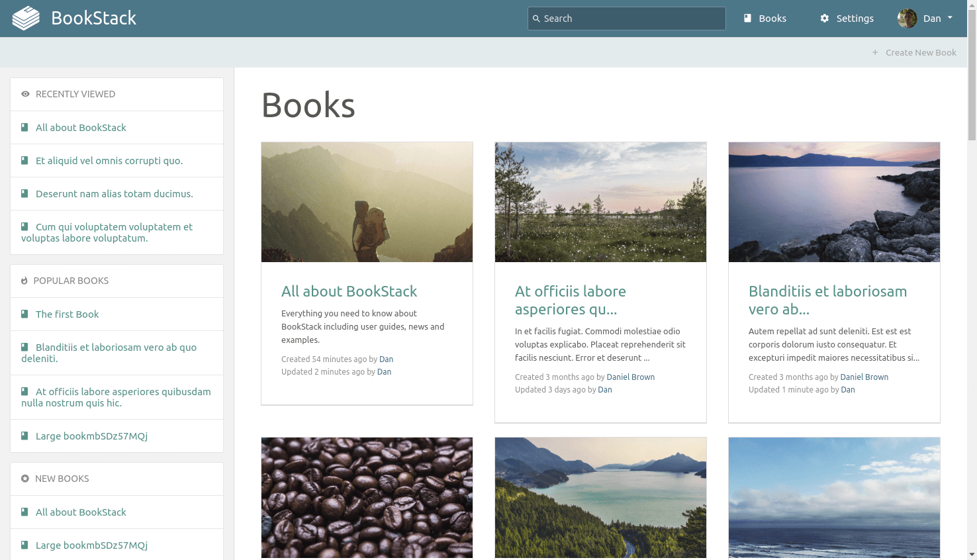
Task: Open the Dan user dropdown arrow
Action: pyautogui.click(x=950, y=18)
